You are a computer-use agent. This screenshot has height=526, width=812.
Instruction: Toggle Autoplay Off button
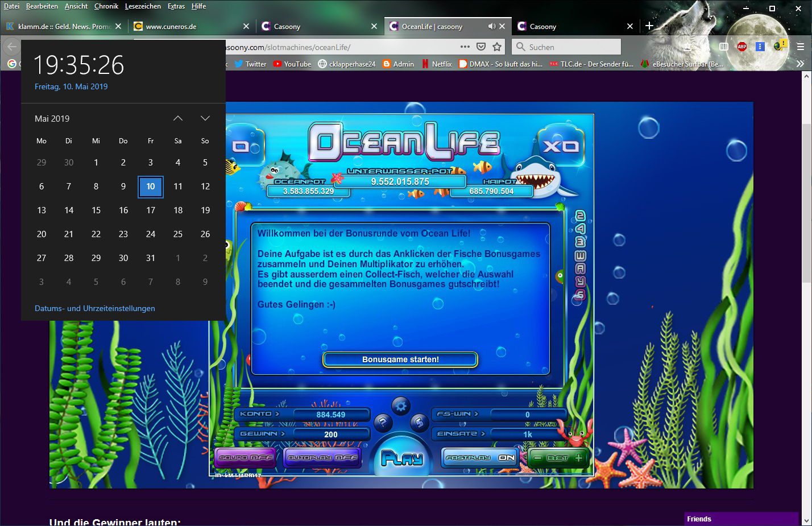[322, 458]
